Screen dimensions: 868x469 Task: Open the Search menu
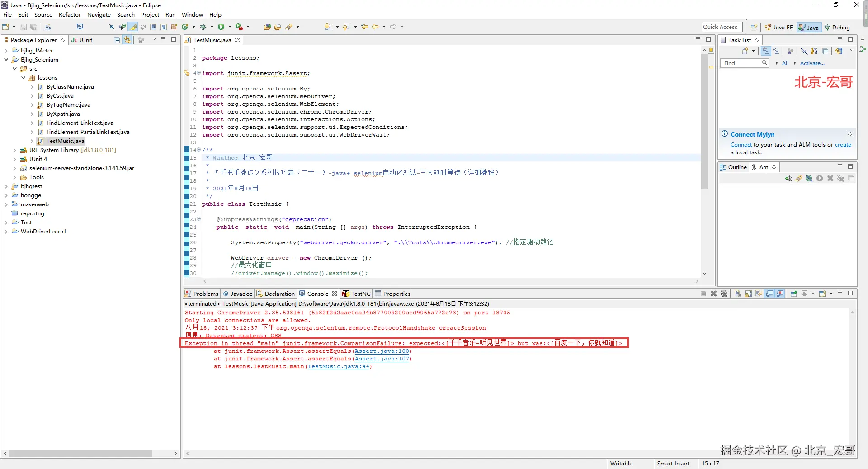(x=126, y=14)
